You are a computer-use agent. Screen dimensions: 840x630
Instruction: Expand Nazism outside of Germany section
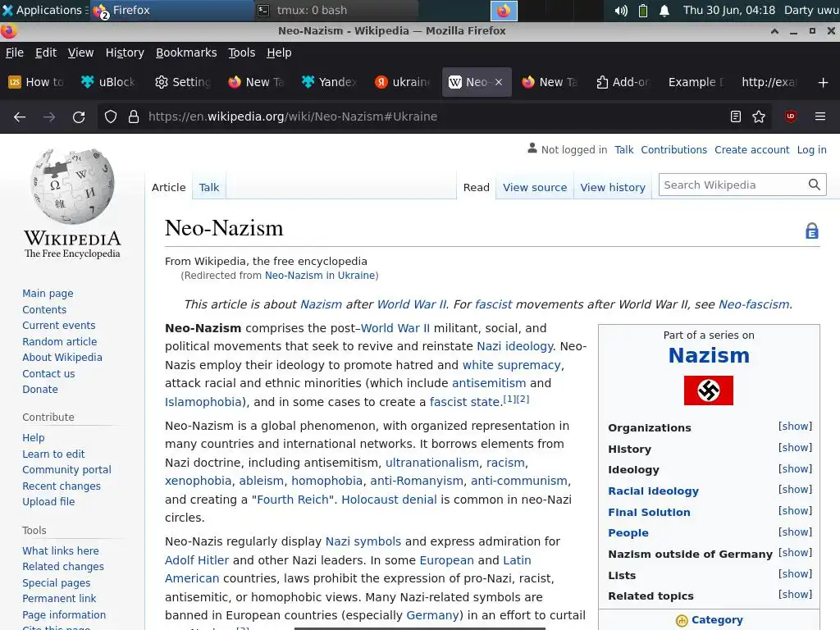click(x=795, y=552)
